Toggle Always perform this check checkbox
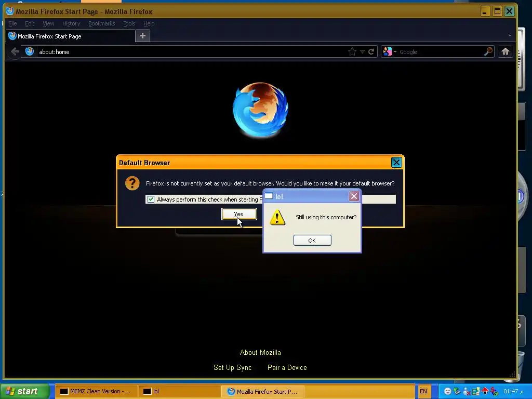532x399 pixels. (151, 199)
